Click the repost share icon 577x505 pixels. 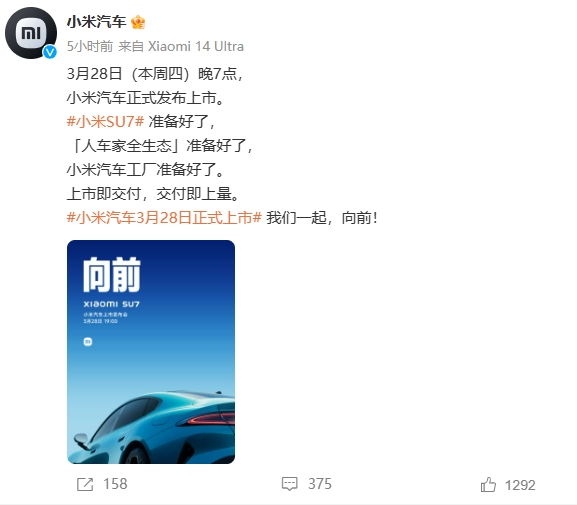(85, 484)
